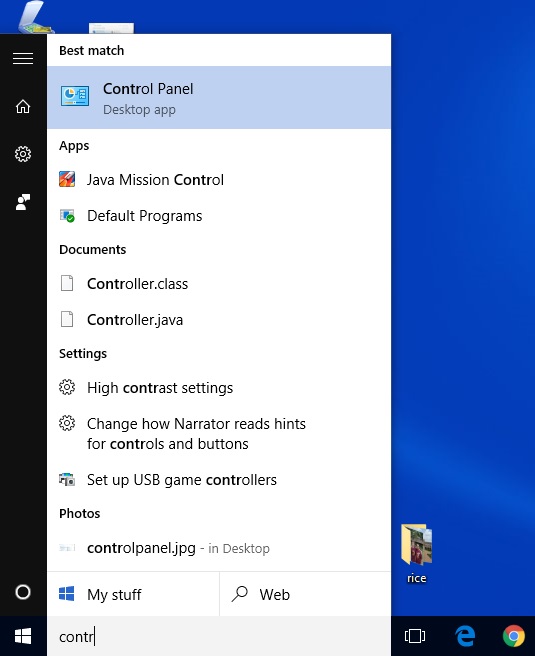Open the Controller.class document
Screen dimensions: 535x656
(219, 284)
